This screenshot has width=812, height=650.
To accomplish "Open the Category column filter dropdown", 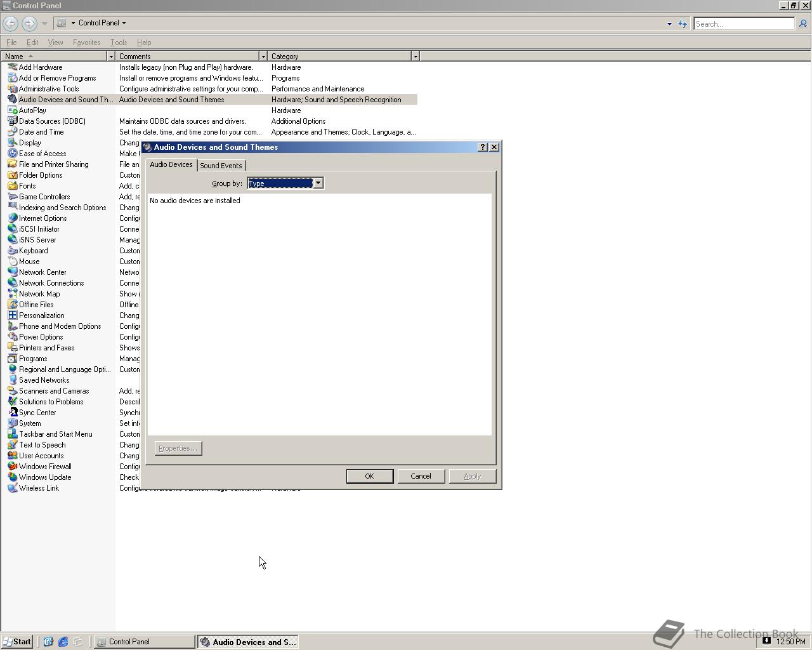I will [x=416, y=56].
